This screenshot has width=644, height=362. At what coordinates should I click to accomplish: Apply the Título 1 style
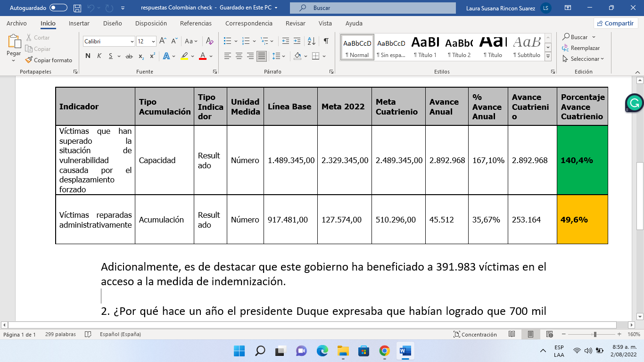[x=425, y=47]
